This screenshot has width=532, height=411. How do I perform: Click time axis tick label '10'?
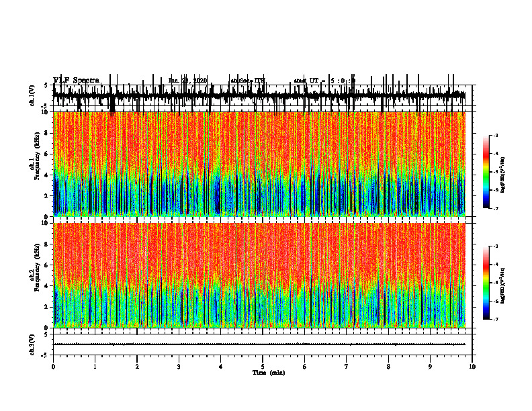472,367
